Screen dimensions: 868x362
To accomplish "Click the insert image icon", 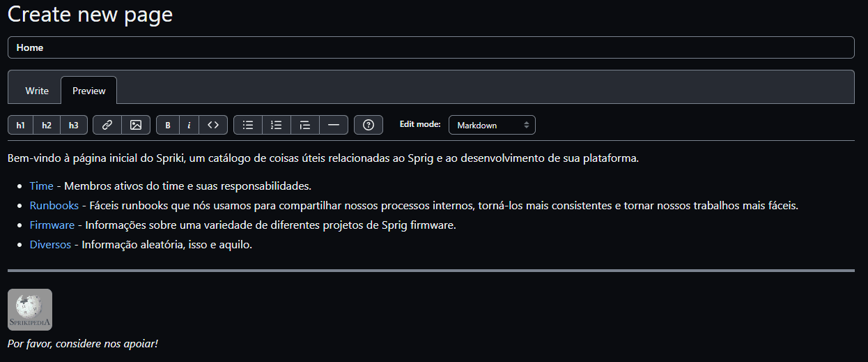I will (x=136, y=125).
